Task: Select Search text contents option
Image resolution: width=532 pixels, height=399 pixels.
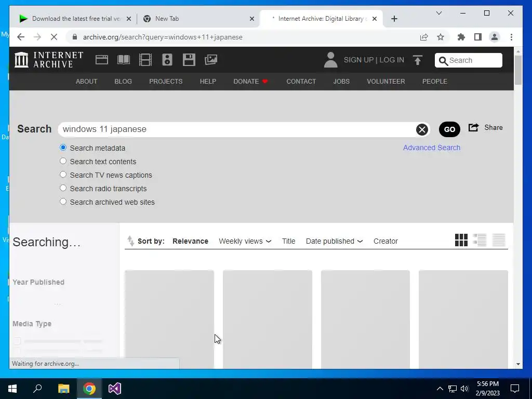Action: point(63,161)
